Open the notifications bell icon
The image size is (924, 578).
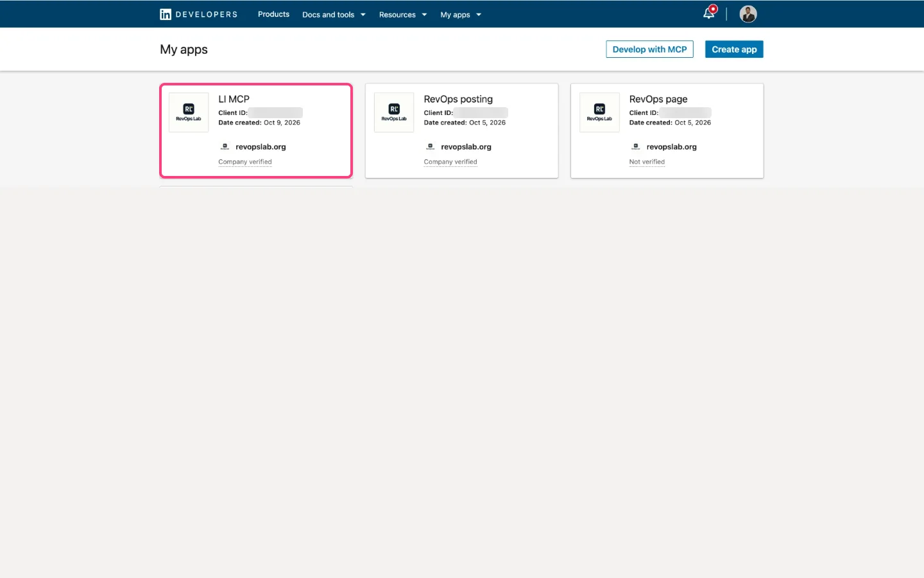(709, 13)
